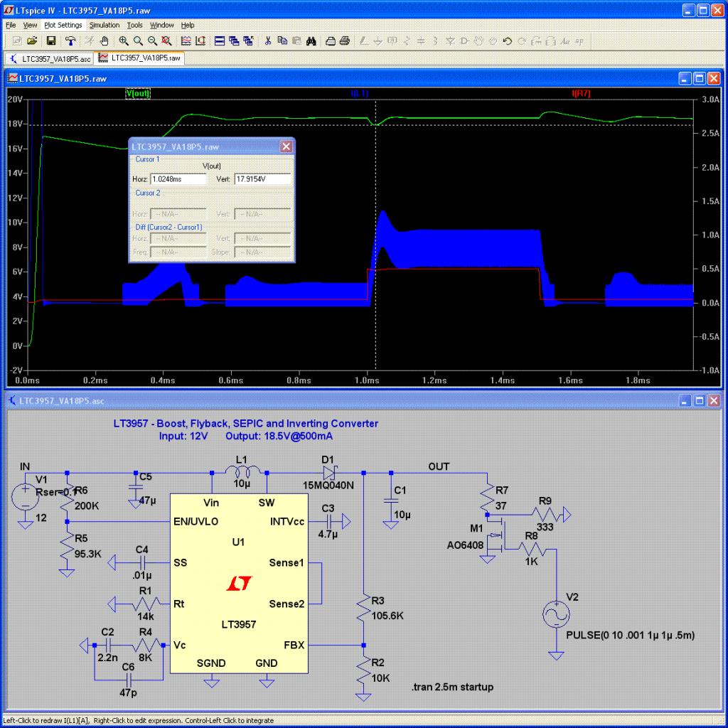The image size is (728, 728).
Task: Click the Close All Windows toolbar icon
Action: coord(248,41)
